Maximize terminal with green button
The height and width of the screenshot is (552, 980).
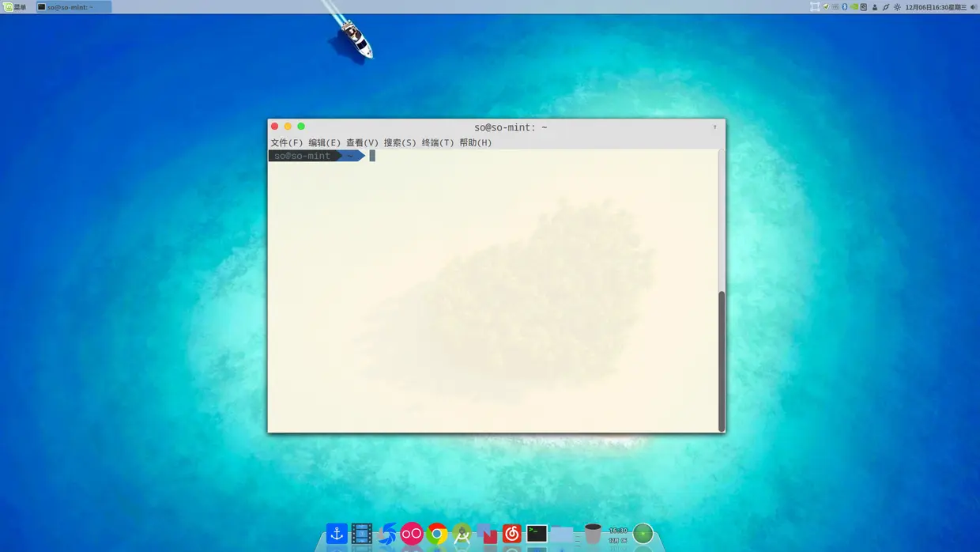pyautogui.click(x=301, y=127)
